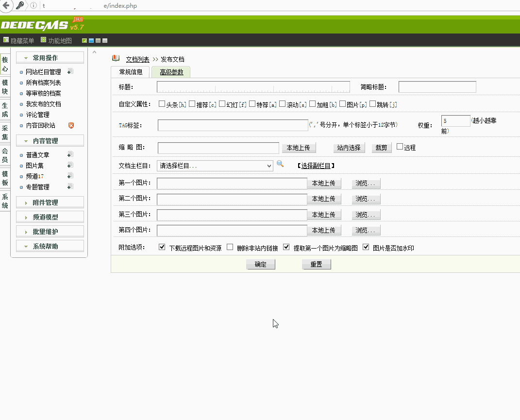The image size is (520, 420).
Task: Click the book icon before 文档列表 breadcrumb
Action: 115,59
